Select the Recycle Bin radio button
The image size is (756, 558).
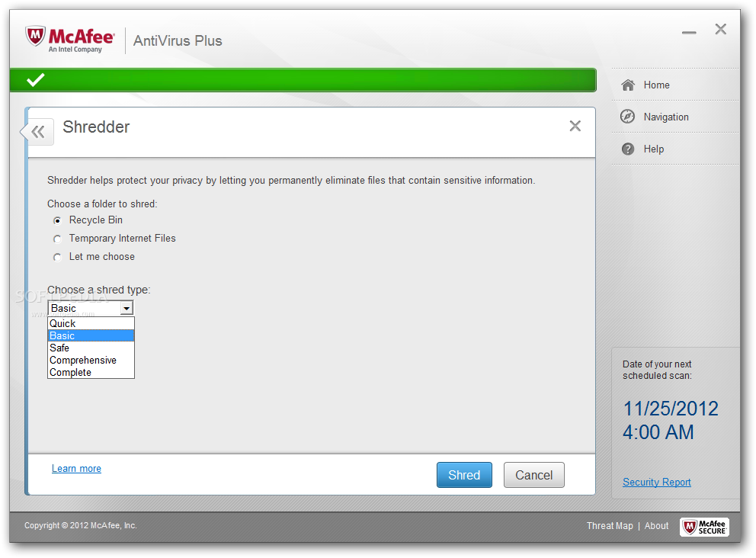(x=57, y=221)
